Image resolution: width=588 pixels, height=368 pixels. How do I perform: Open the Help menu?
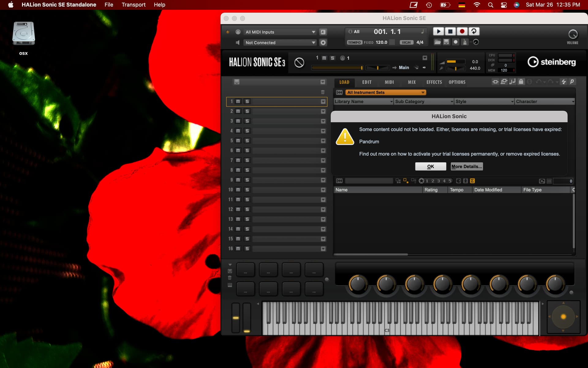pos(160,5)
